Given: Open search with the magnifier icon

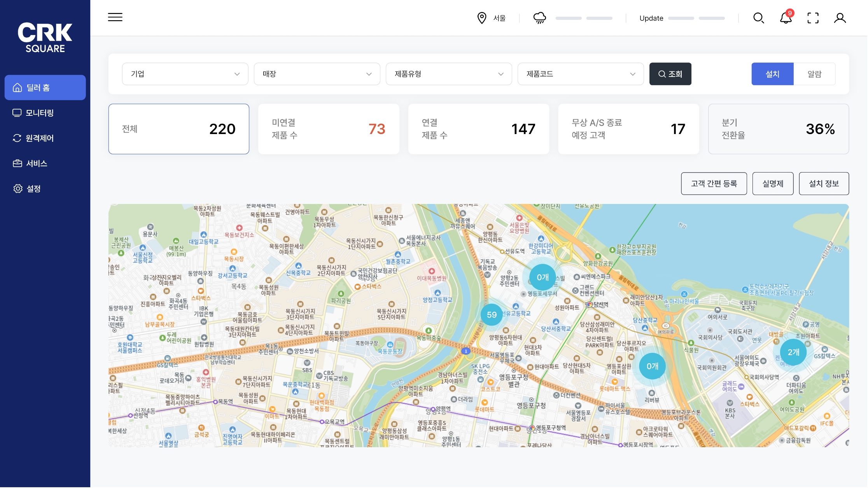Looking at the screenshot, I should coord(758,18).
